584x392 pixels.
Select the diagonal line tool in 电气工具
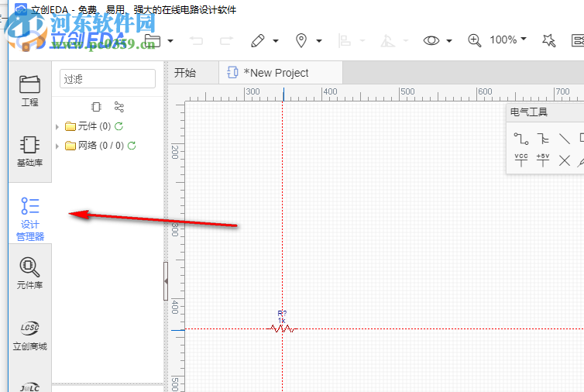click(565, 139)
